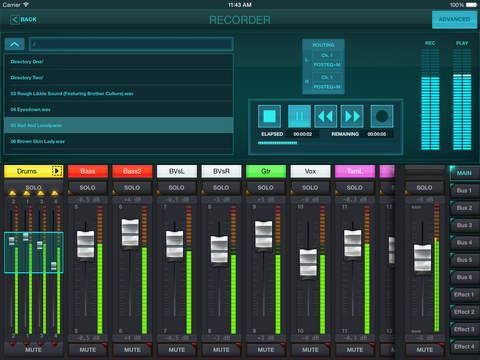Solo the Bass channel
480x360 pixels.
88,188
